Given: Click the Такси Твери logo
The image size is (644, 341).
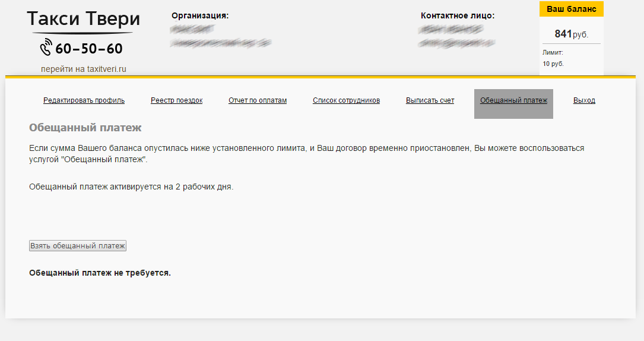Looking at the screenshot, I should coord(83,20).
